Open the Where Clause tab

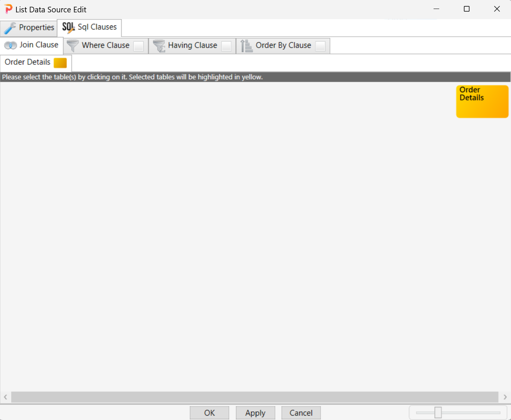tap(106, 46)
